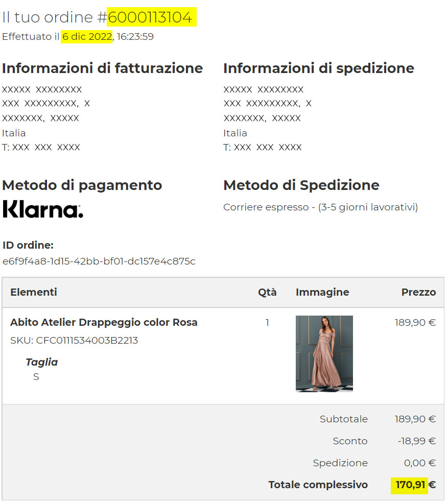Click the SKU code CFC0111534003B2213

[x=87, y=341]
